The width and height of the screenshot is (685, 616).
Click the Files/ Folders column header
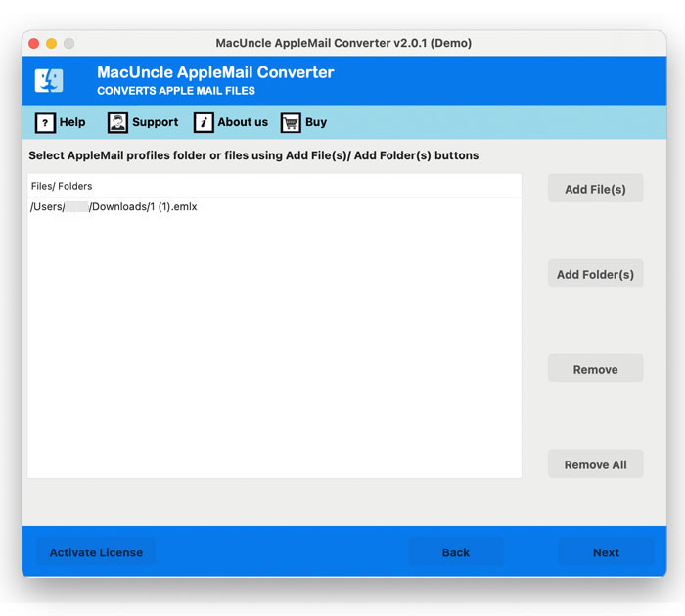click(274, 186)
